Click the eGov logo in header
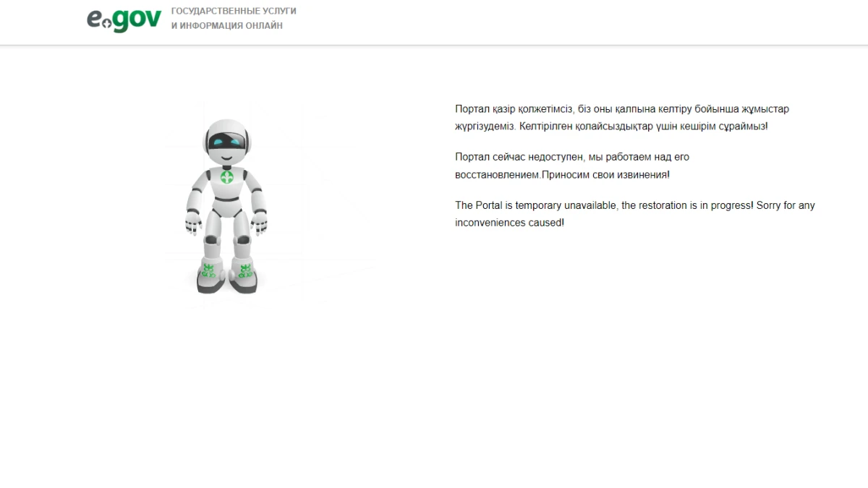The image size is (868, 488). pos(124,20)
